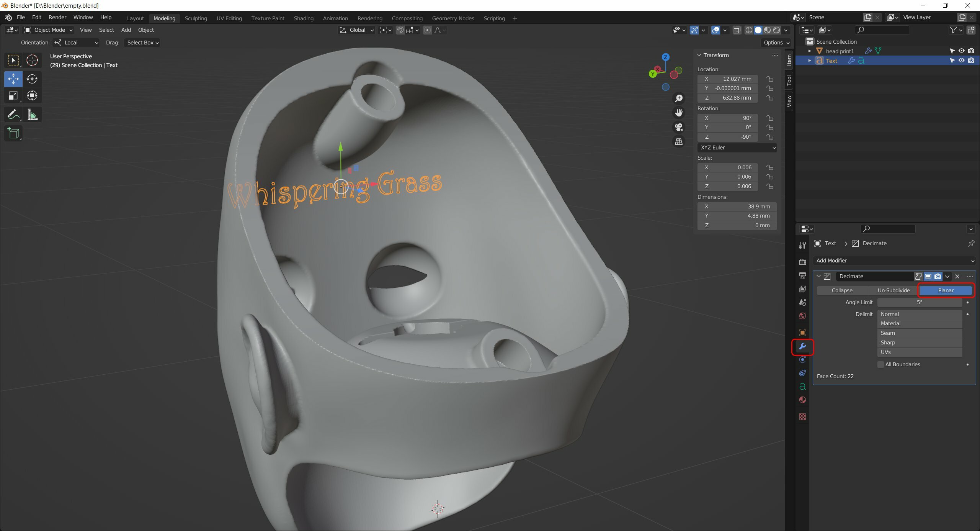Toggle X-Ray display in viewport header
Viewport: 980px width, 531px height.
pyautogui.click(x=737, y=30)
